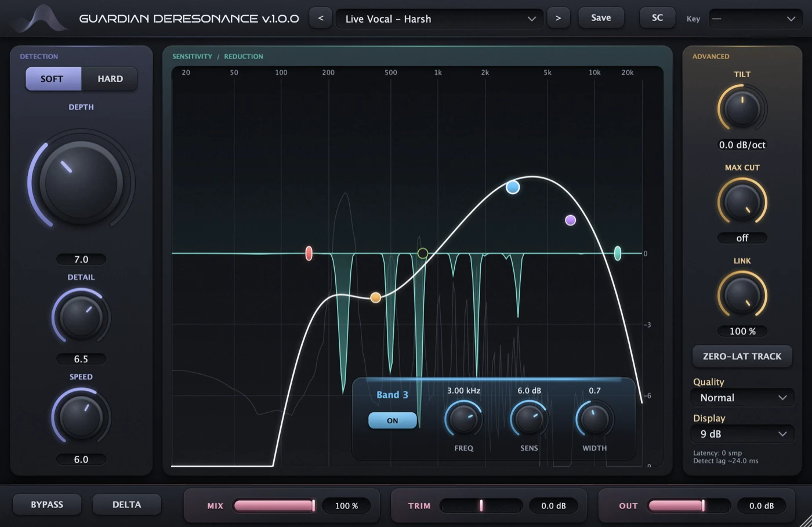Select the green ring band node
The height and width of the screenshot is (527, 812).
[x=423, y=253]
